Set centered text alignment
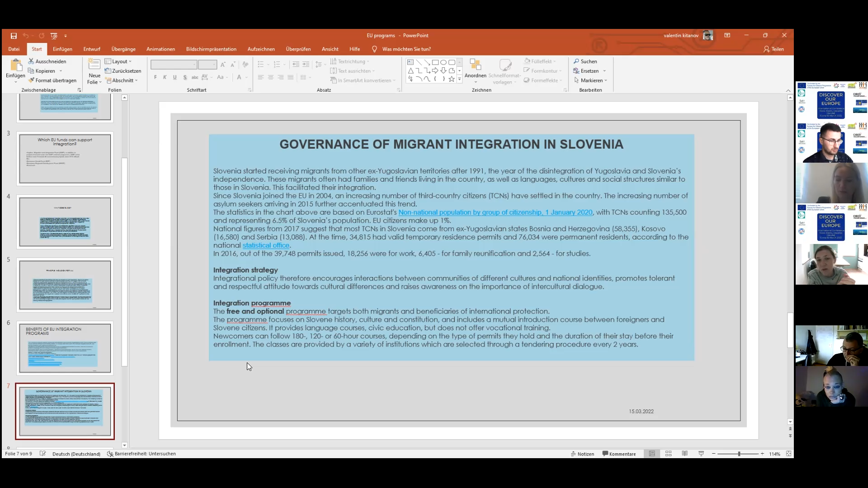The height and width of the screenshot is (488, 868). (x=271, y=77)
